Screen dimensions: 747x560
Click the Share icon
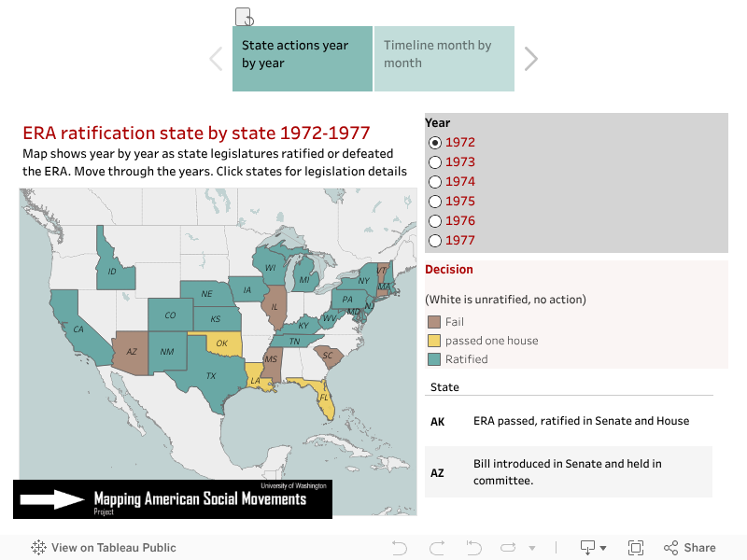coord(689,548)
